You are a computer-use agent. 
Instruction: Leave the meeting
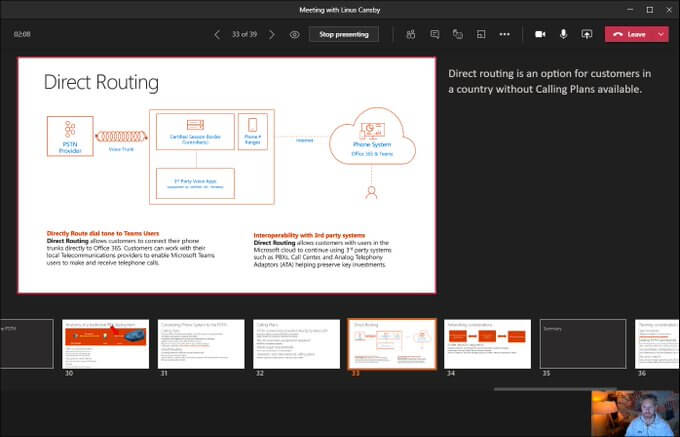(x=630, y=35)
